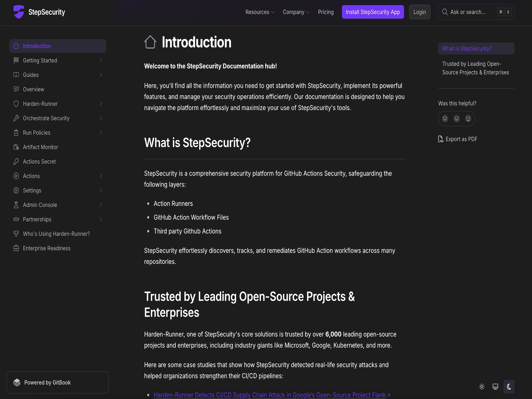
Task: Click the Actions Secret key icon
Action: [16, 162]
